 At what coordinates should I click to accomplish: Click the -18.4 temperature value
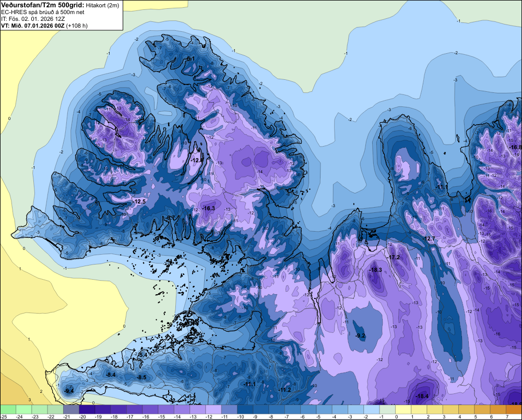(x=422, y=396)
